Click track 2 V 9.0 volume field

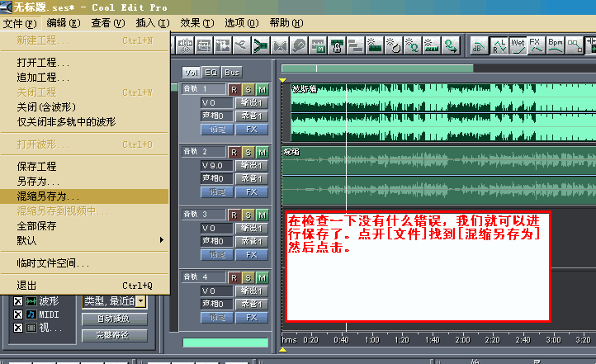(216, 166)
